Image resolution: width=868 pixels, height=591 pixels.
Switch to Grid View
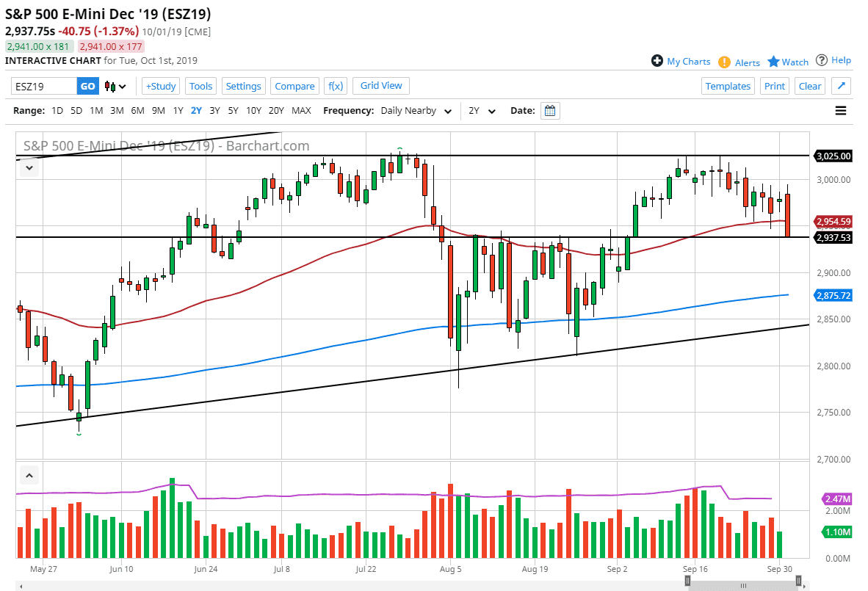point(380,86)
